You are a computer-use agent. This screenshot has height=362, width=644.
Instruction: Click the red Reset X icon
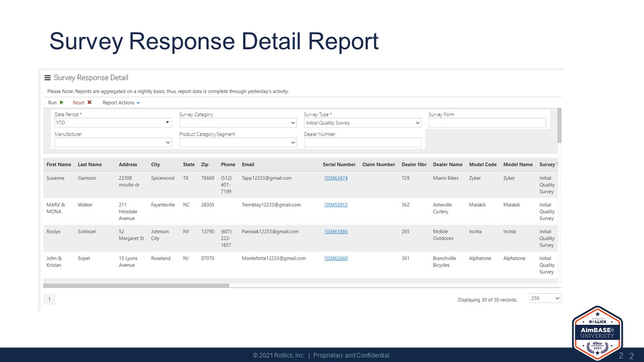tap(89, 103)
